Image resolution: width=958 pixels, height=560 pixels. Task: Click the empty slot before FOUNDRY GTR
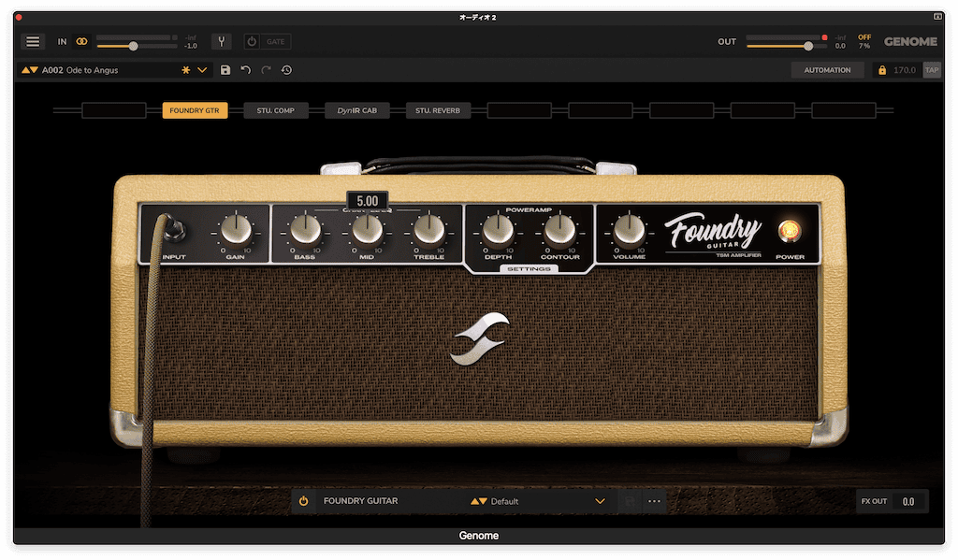click(x=113, y=110)
